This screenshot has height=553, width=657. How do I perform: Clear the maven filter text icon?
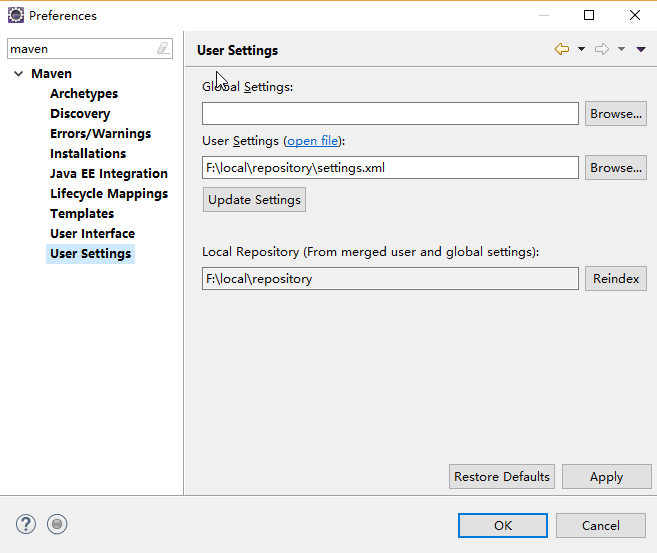163,48
